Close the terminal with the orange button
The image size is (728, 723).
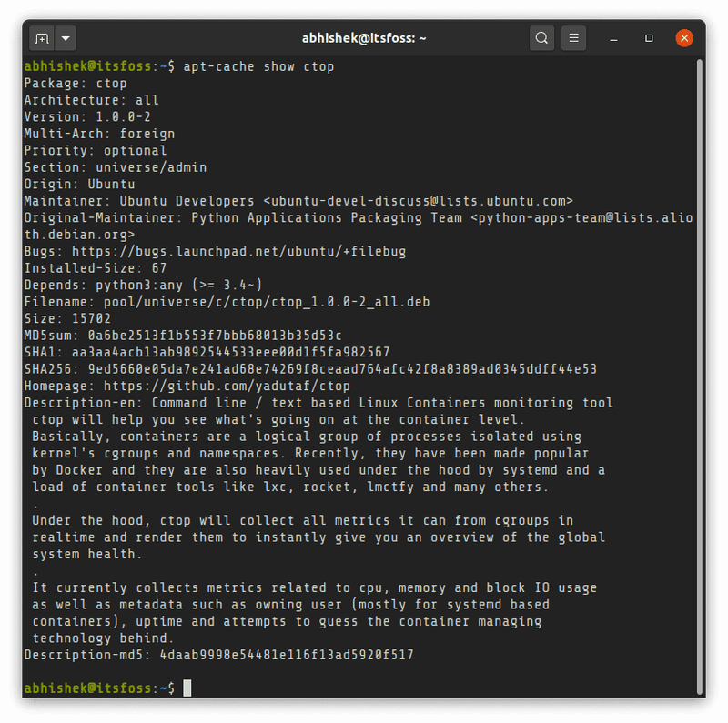click(684, 38)
